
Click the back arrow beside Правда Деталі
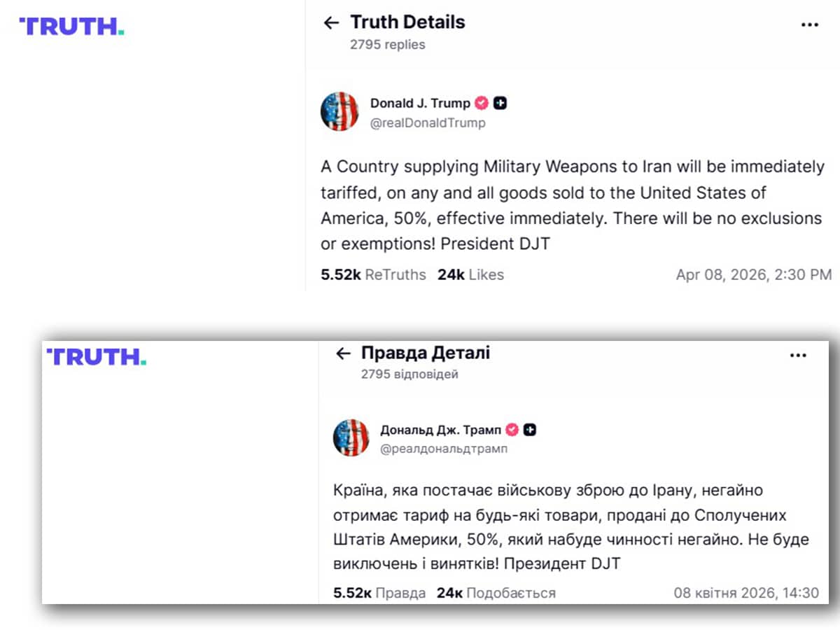(x=343, y=353)
